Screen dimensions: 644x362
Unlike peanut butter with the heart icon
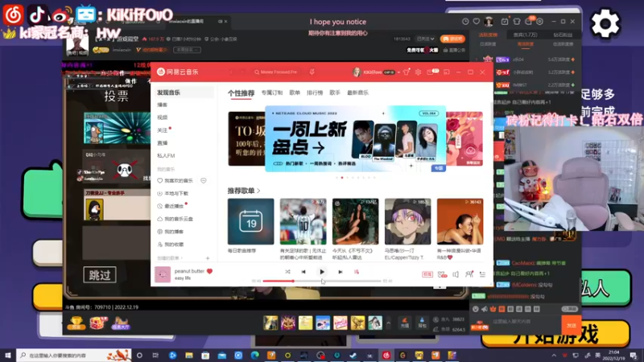tap(210, 271)
